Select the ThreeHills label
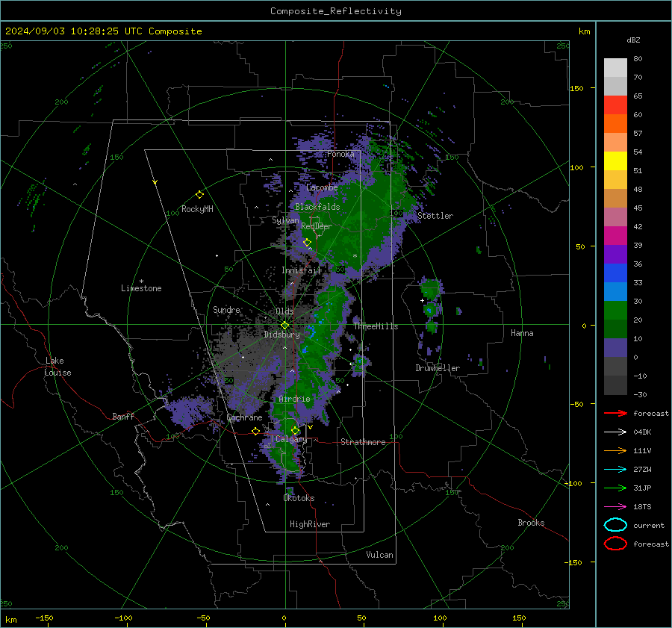Viewport: 672px width, 628px height. tap(376, 326)
